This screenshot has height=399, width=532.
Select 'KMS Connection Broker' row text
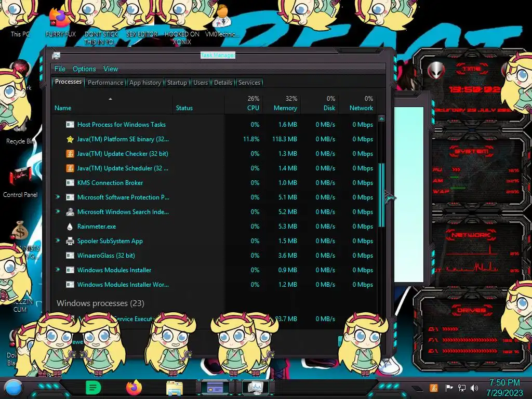(110, 182)
